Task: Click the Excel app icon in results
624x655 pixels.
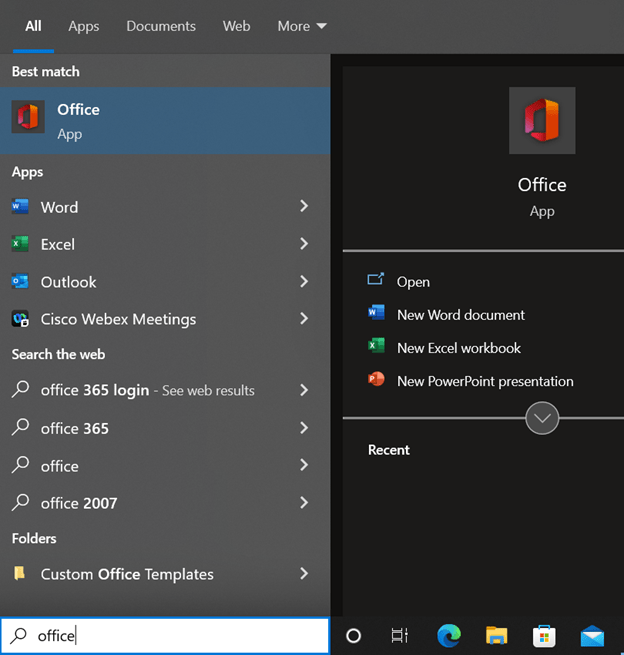Action: click(x=20, y=244)
